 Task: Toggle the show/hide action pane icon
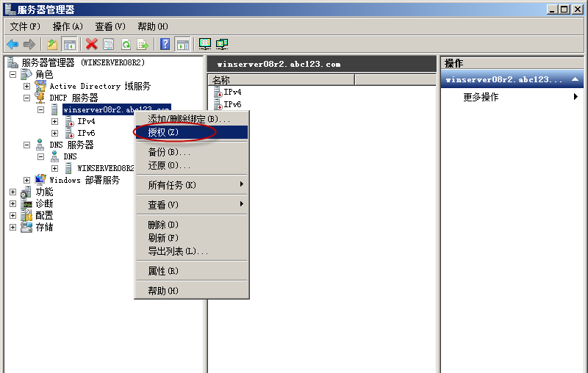(x=182, y=45)
